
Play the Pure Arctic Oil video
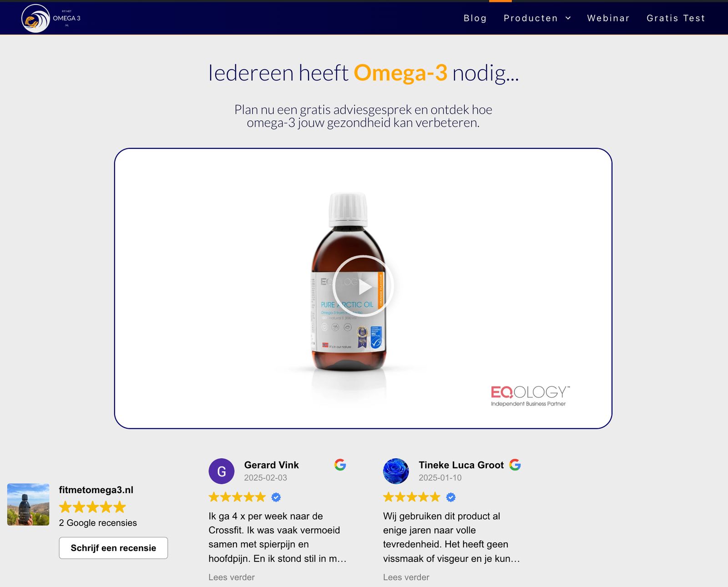[363, 287]
